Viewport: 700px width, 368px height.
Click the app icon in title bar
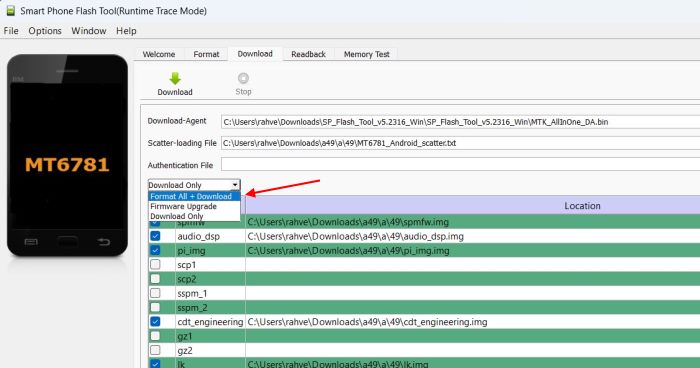10,11
